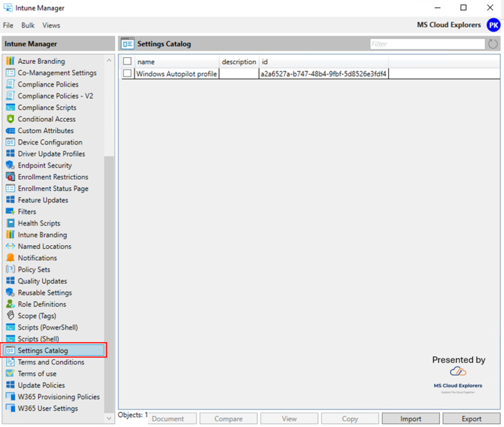Select Settings Catalog in sidebar
The image size is (504, 427).
[x=54, y=350]
